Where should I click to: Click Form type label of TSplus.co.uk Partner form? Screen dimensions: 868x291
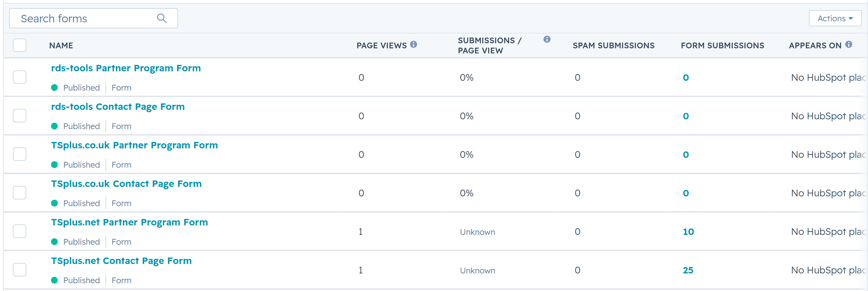click(121, 165)
